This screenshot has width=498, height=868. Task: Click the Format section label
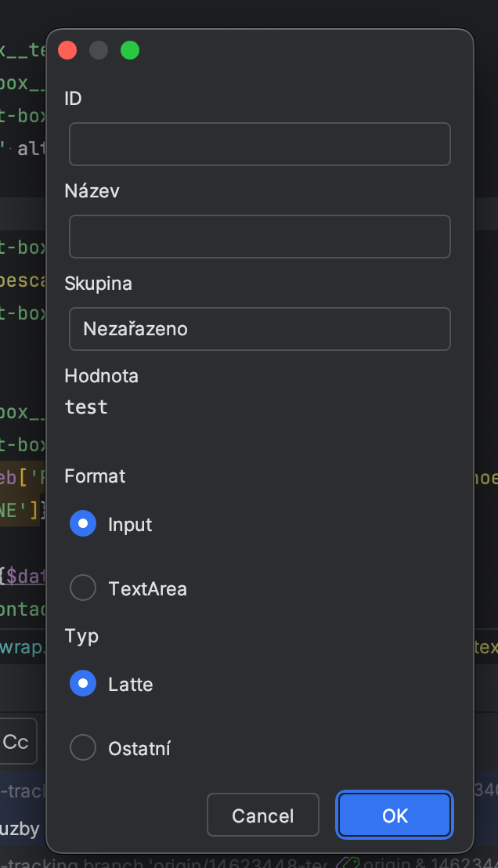point(95,476)
